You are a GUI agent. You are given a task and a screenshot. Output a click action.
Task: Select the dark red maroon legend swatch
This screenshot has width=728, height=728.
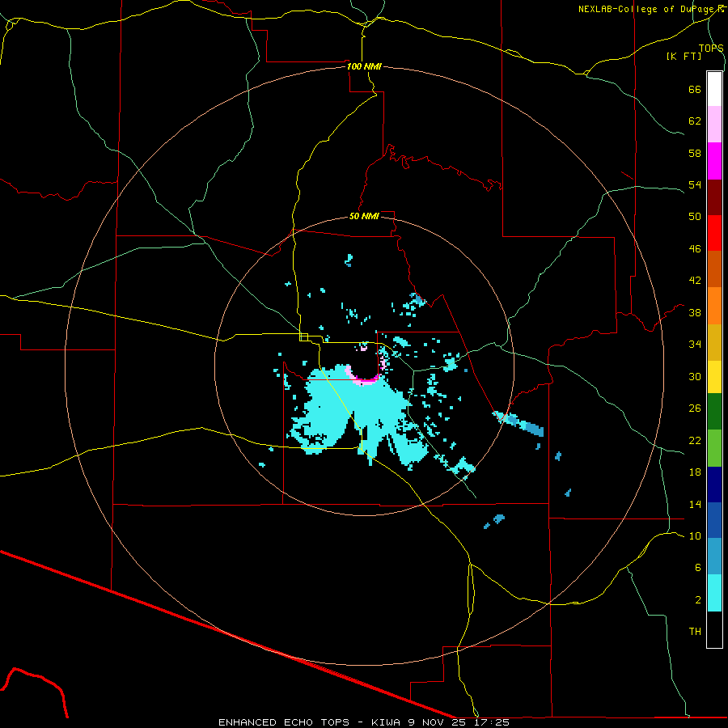(714, 197)
